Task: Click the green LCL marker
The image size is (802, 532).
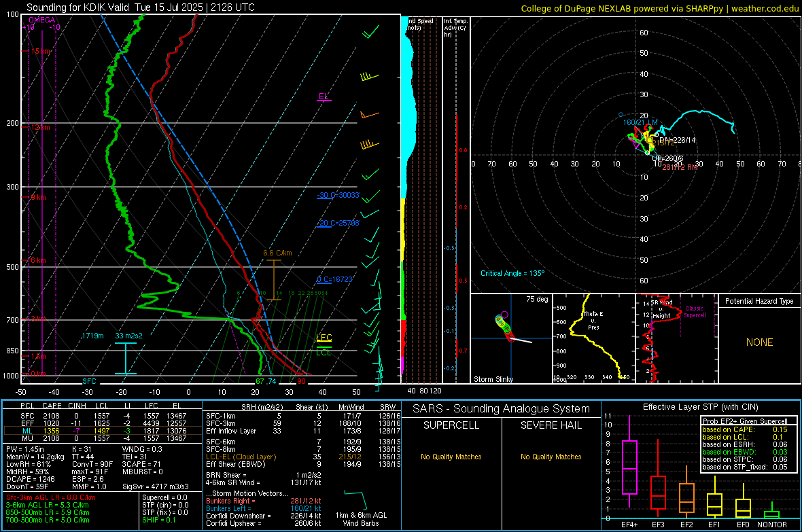Action: point(324,352)
